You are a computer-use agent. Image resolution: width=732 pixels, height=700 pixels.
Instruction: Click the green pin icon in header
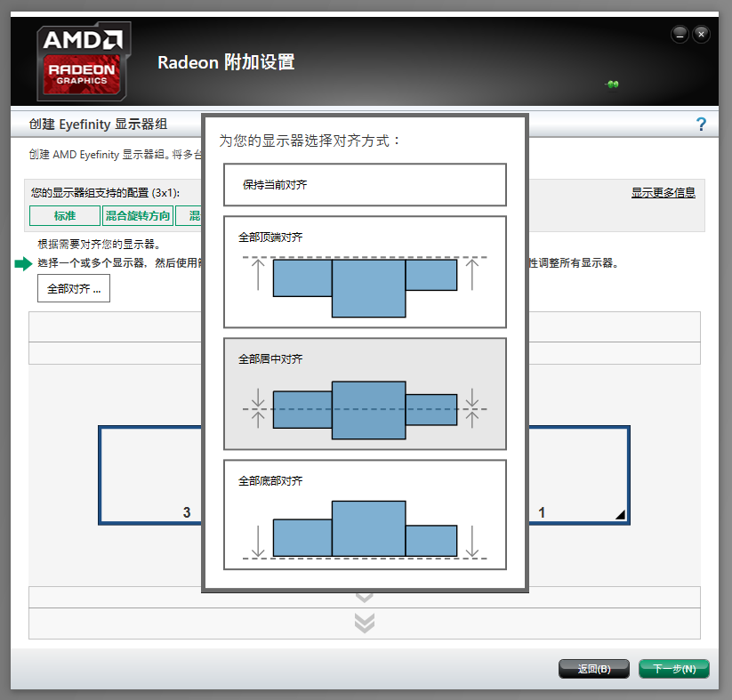point(612,84)
